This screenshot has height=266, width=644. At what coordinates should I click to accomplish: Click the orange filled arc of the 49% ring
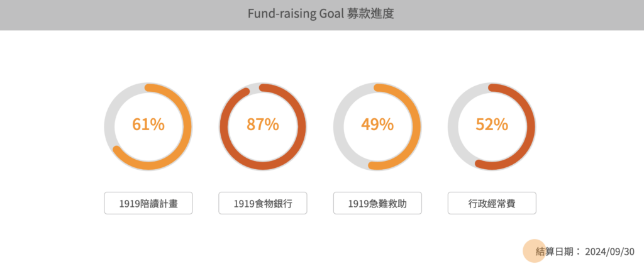point(416,126)
